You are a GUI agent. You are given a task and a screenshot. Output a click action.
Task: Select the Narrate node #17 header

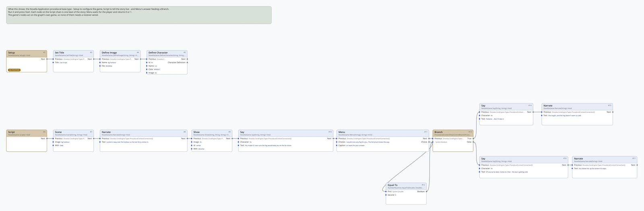click(605, 160)
